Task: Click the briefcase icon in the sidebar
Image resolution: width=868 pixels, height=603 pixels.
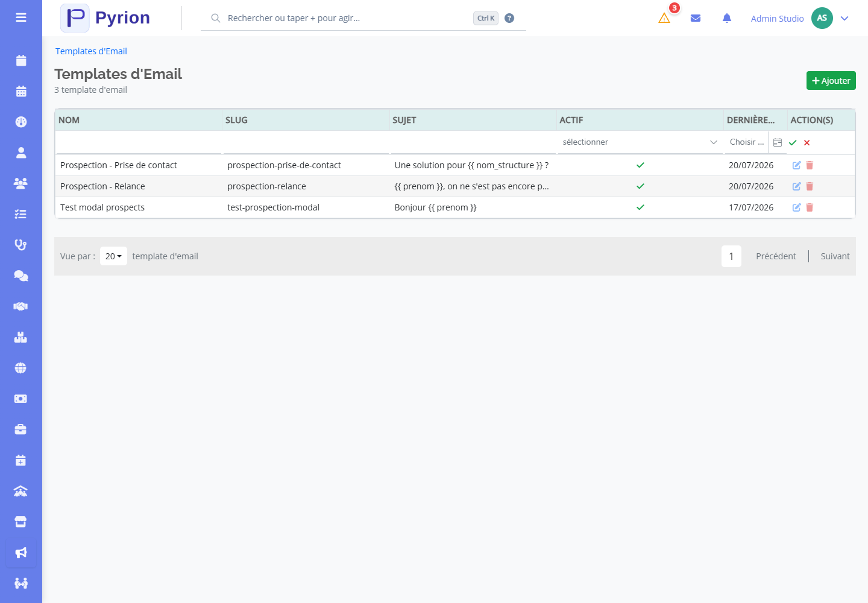Action: pos(21,429)
